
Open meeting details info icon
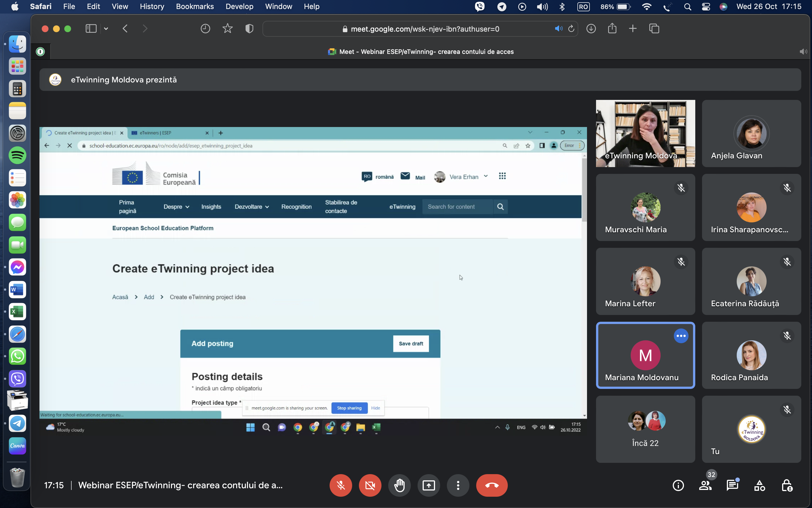678,485
